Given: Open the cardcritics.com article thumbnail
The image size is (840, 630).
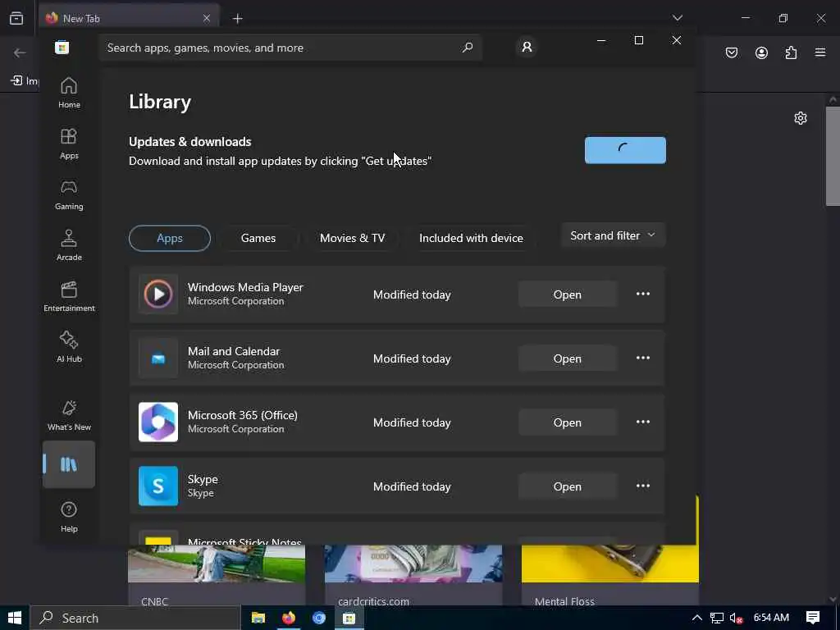Looking at the screenshot, I should tap(413, 564).
